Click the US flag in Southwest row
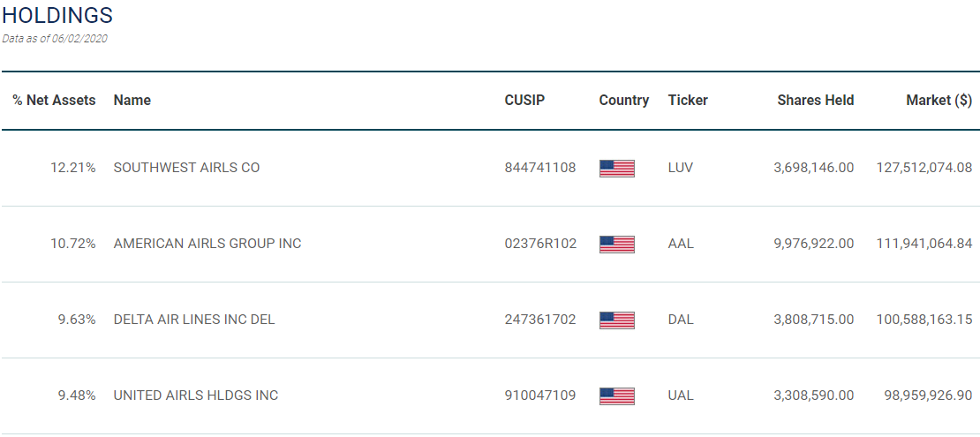The width and height of the screenshot is (980, 437). click(616, 168)
